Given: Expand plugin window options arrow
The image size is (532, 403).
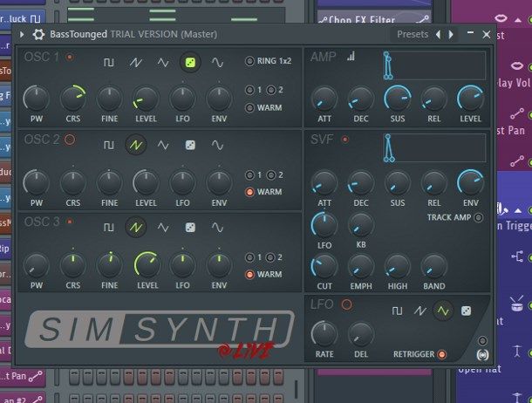Looking at the screenshot, I should click(x=22, y=34).
